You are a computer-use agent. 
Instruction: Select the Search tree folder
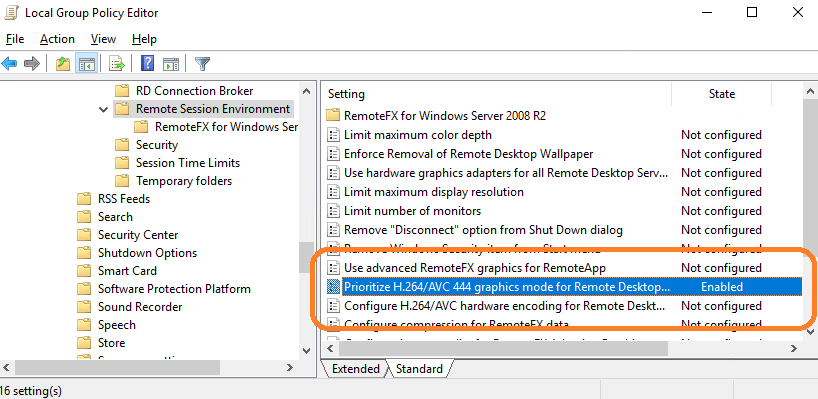[x=115, y=217]
